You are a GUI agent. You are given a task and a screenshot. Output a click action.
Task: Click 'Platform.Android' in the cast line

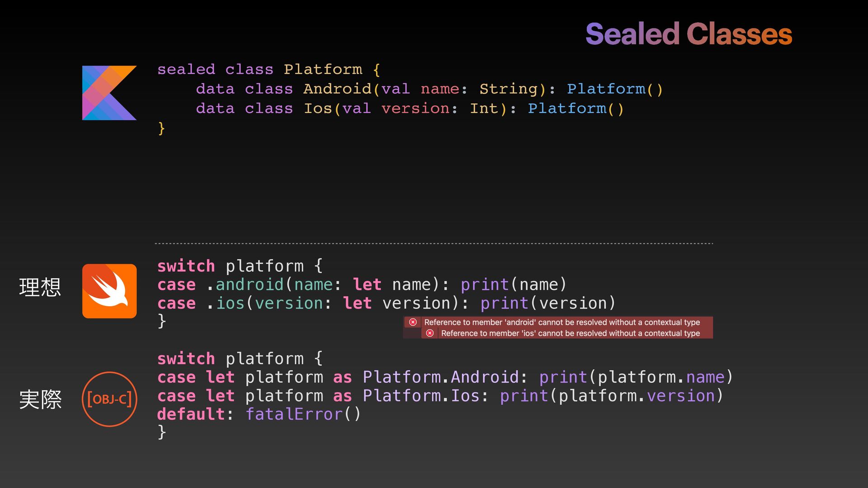pos(441,377)
